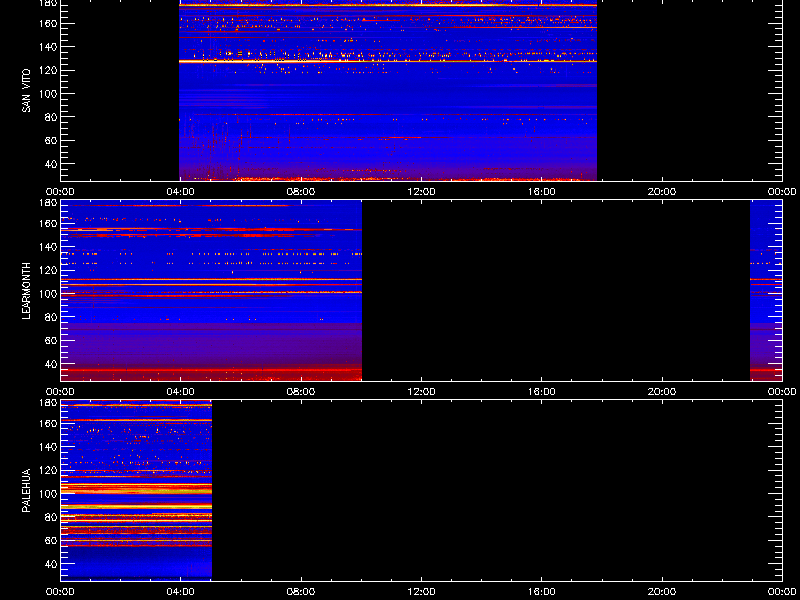This screenshot has height=600, width=800.
Task: Pick the 140 tick label on LEARMONTH axis
Action: coord(49,247)
